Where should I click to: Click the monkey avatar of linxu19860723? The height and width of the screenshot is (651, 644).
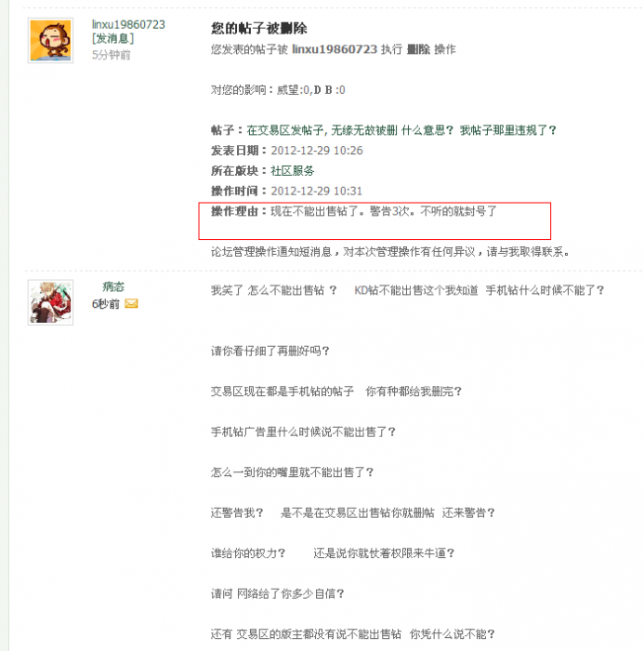[x=50, y=40]
